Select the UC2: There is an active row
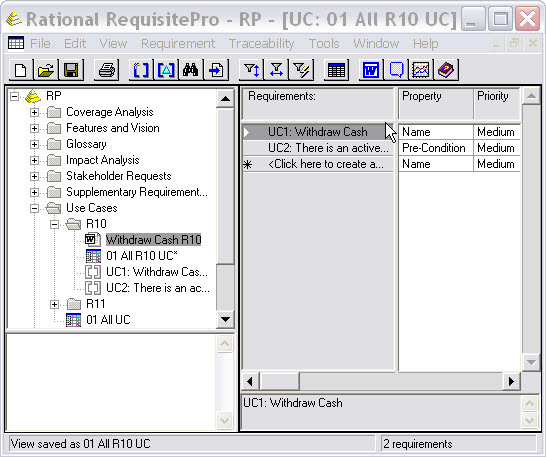Image resolution: width=546 pixels, height=457 pixels. (x=318, y=148)
